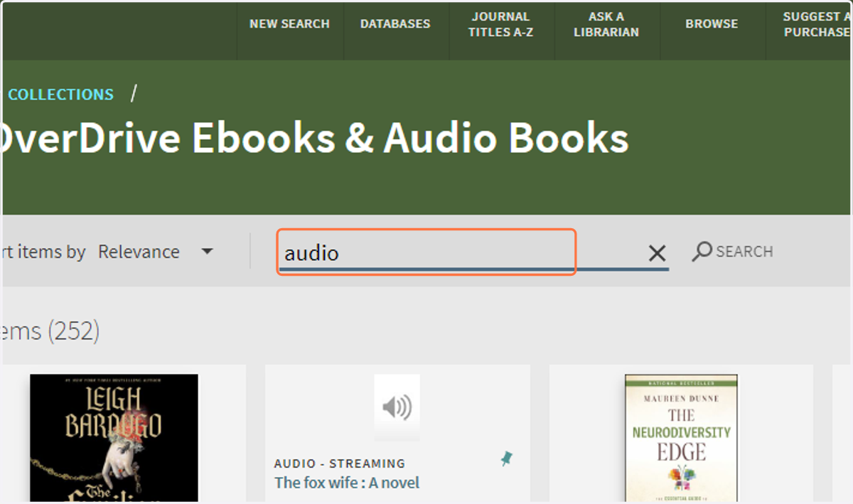Open The fox wife : A novel title
The height and width of the screenshot is (504, 853).
click(347, 483)
